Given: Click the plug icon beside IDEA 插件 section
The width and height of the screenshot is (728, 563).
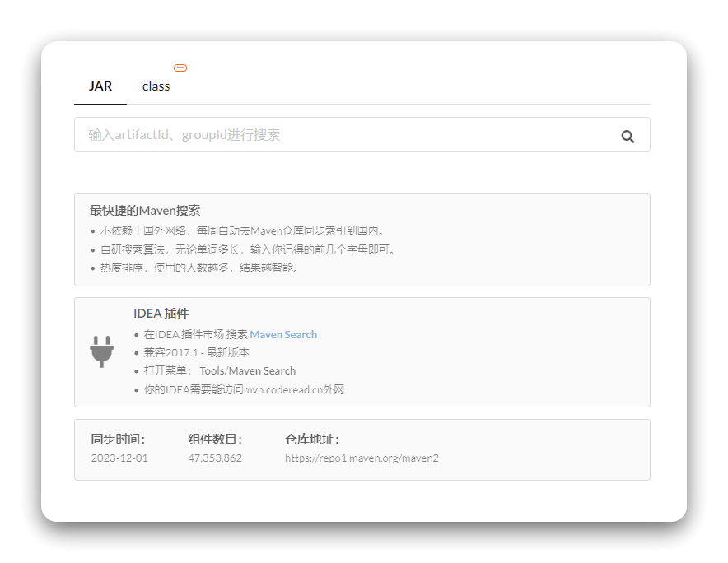Looking at the screenshot, I should 100,351.
